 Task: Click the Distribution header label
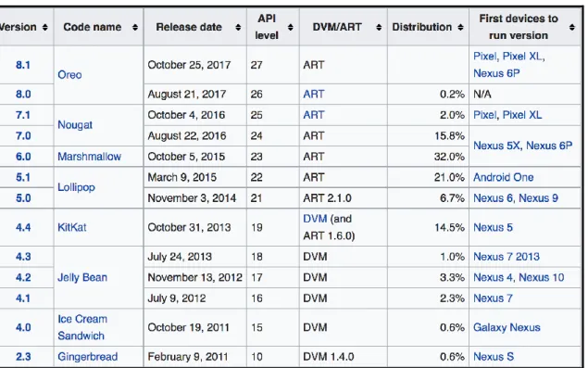pyautogui.click(x=422, y=28)
